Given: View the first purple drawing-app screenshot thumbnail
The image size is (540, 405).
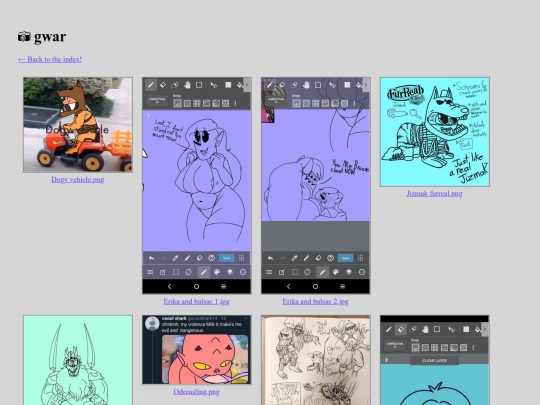Looking at the screenshot, I should click(197, 186).
